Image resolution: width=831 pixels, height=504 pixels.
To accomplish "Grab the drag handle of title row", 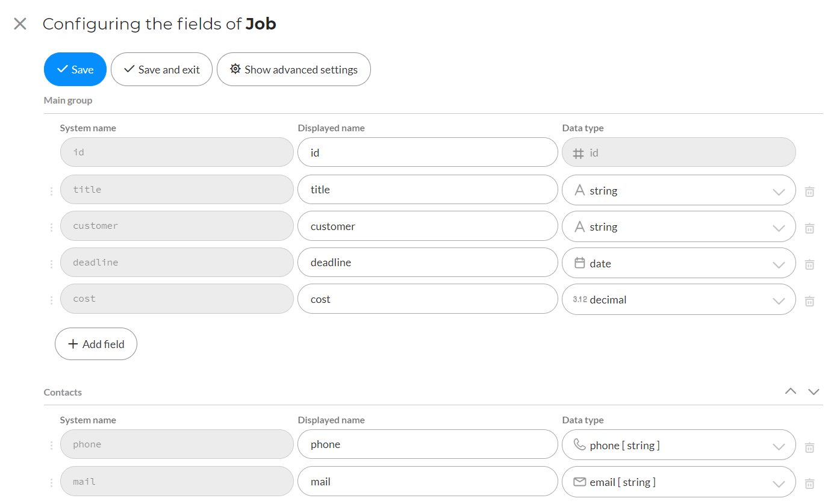I will coord(51,191).
